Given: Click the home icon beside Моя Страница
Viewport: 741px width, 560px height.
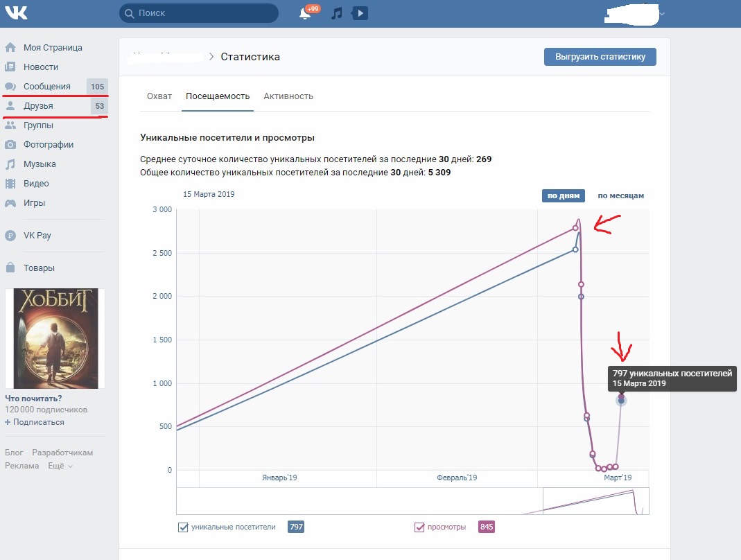Looking at the screenshot, I should pos(10,47).
